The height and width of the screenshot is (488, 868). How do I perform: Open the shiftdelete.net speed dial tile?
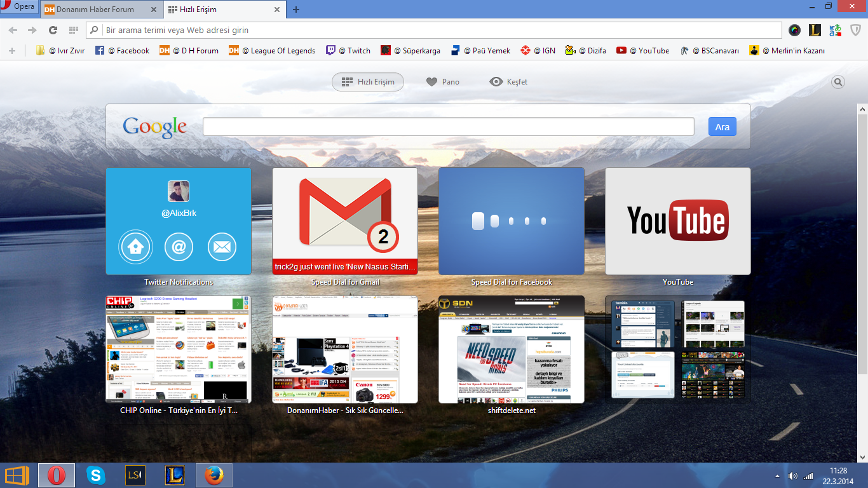click(512, 349)
